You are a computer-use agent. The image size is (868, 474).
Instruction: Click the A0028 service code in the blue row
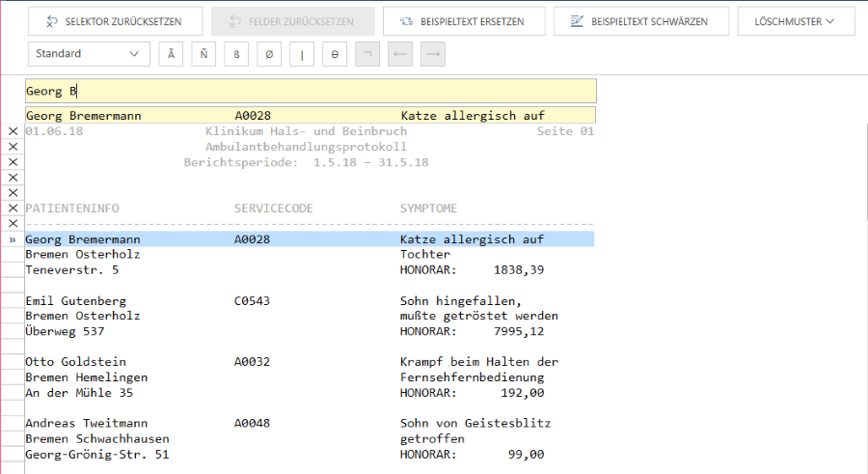253,239
